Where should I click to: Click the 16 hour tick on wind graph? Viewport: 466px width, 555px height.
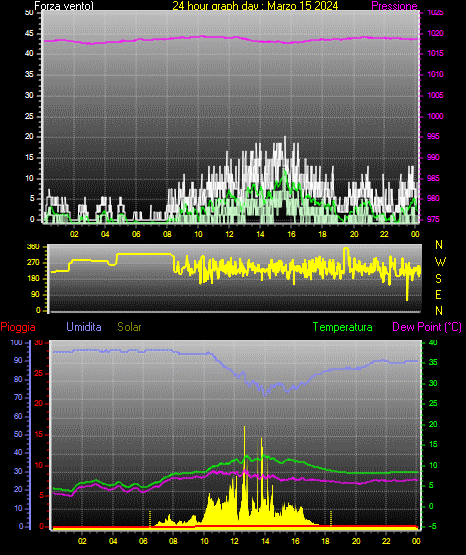click(x=291, y=234)
